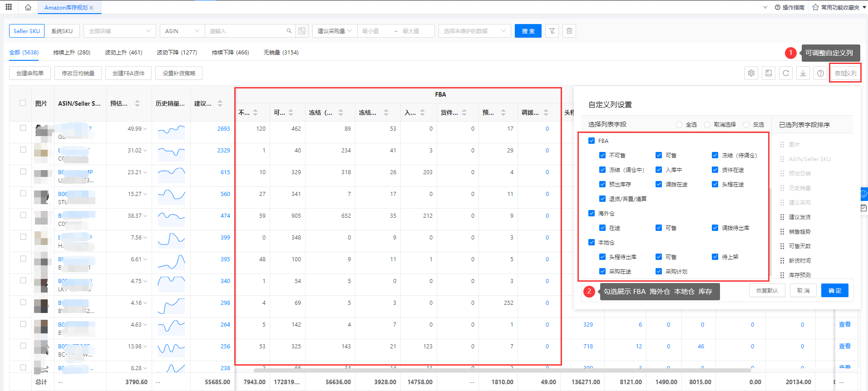Click the refresh icon in toolbar
Screen dimensions: 868x391
(x=786, y=73)
